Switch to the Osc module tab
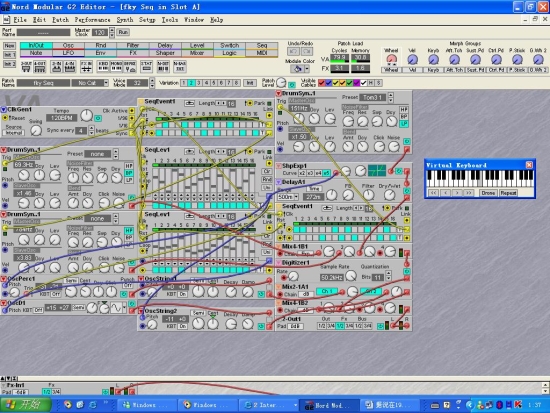The height and width of the screenshot is (413, 550). [x=68, y=45]
